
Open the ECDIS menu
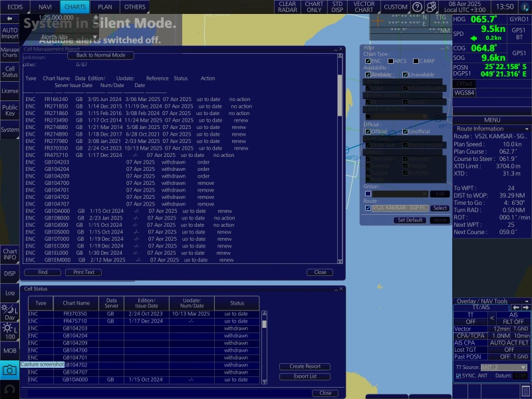click(x=15, y=7)
